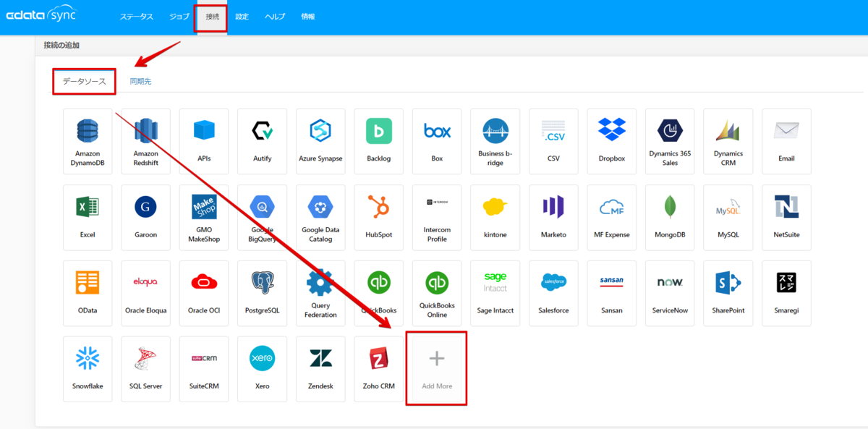Viewport: 868px width, 429px height.
Task: Pick the SharePoint connector
Action: 728,293
